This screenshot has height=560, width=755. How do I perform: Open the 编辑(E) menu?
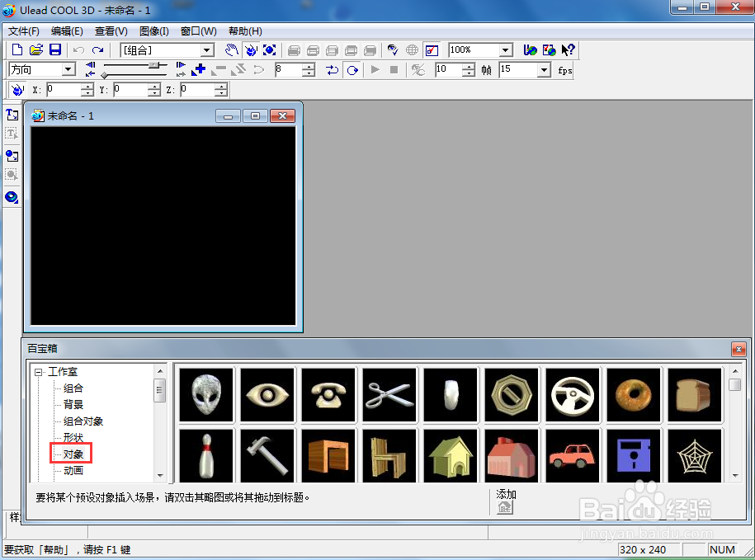[67, 31]
